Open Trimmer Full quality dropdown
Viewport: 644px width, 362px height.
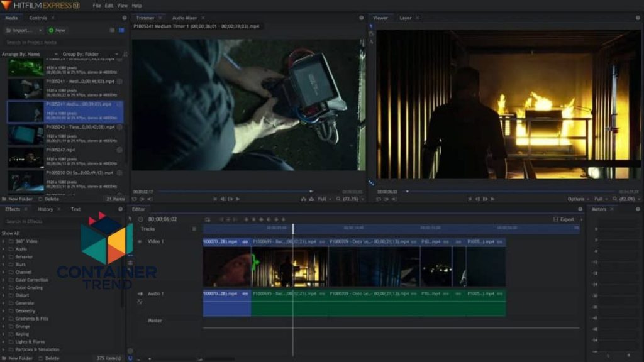click(x=325, y=199)
